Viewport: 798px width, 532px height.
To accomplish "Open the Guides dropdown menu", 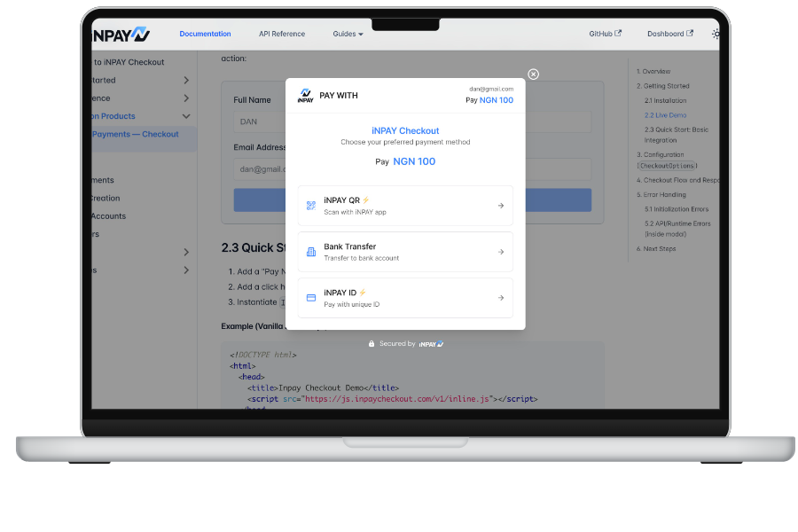I will (x=348, y=34).
